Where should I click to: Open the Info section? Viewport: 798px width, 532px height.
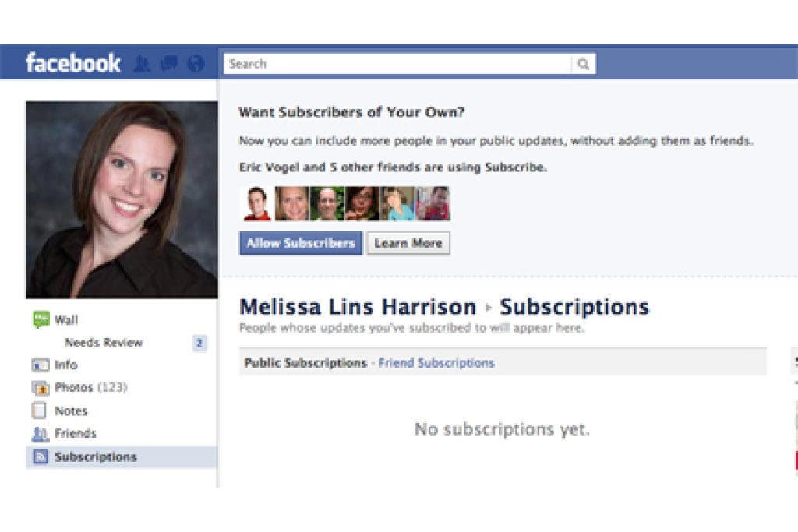tap(66, 365)
